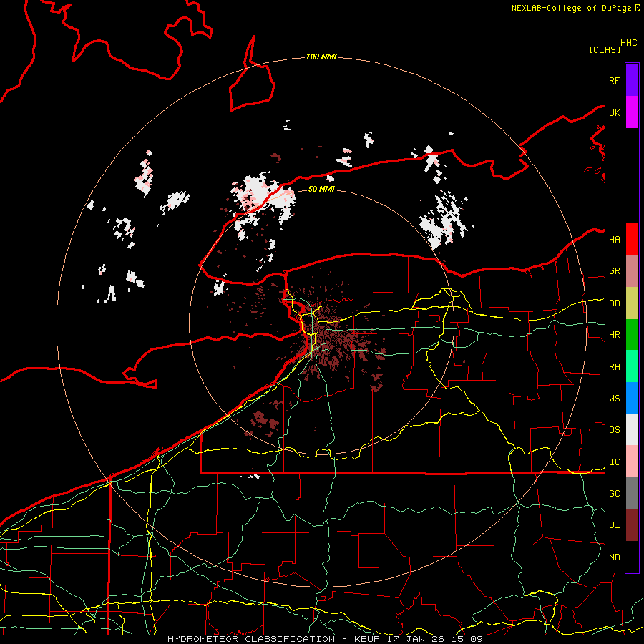This screenshot has height=644, width=644.
Task: Click the NEXLAB-College of DuPage text
Action: (x=571, y=8)
